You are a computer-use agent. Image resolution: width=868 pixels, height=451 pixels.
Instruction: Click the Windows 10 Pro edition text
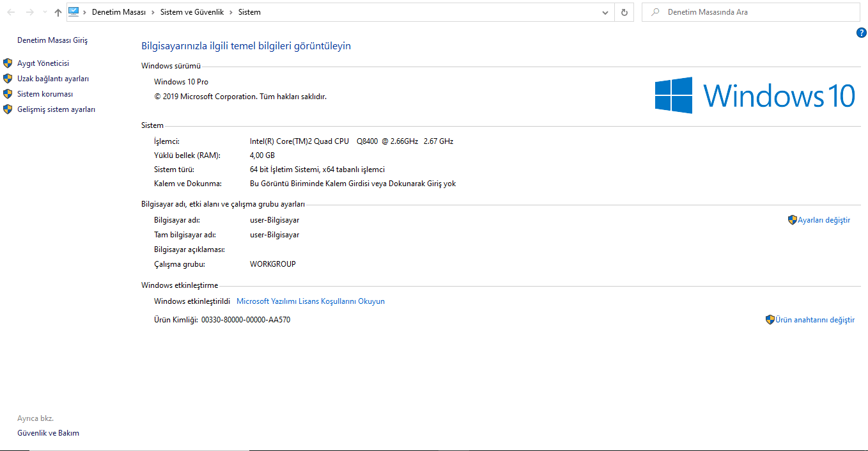point(181,82)
